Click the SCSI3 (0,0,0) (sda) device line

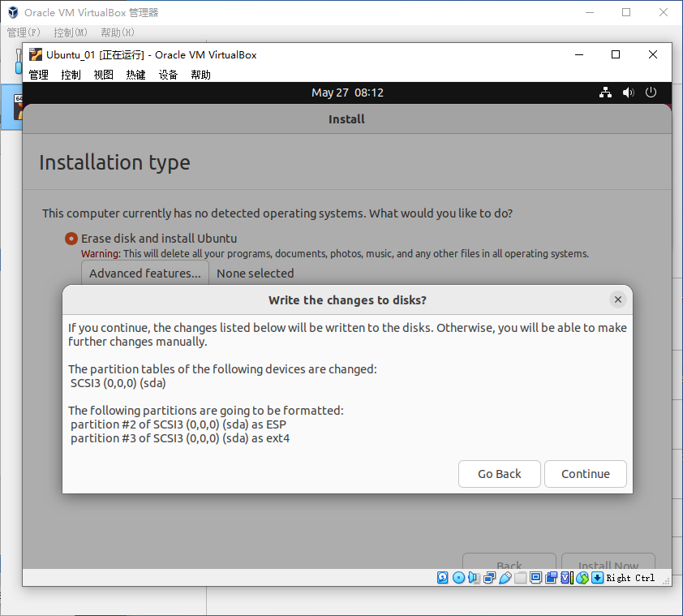118,383
